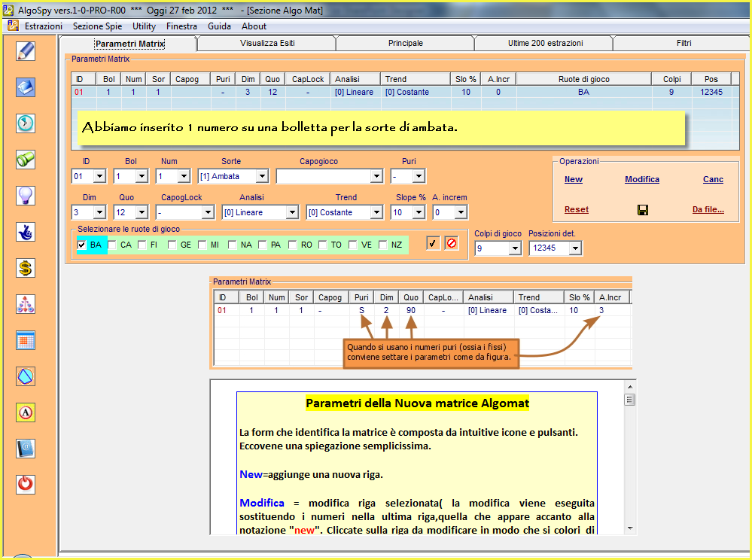The width and height of the screenshot is (752, 560).
Task: Open the A. increm dropdown
Action: coord(461,212)
